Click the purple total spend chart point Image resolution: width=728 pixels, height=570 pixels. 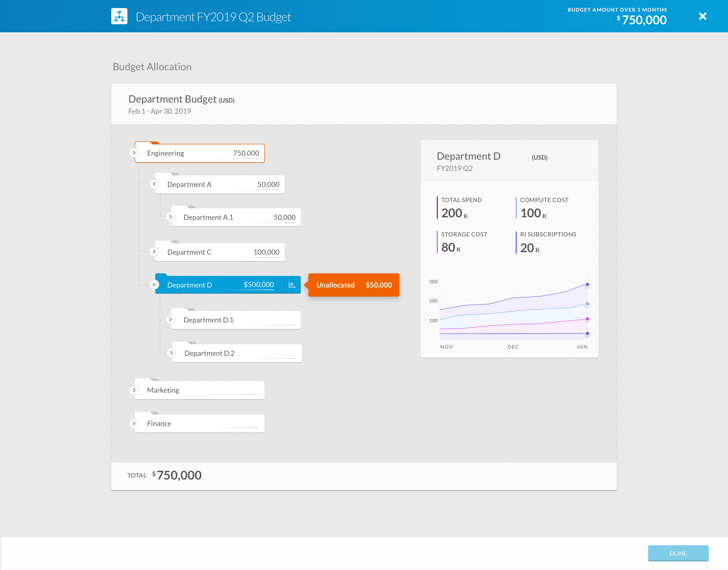[x=587, y=285]
